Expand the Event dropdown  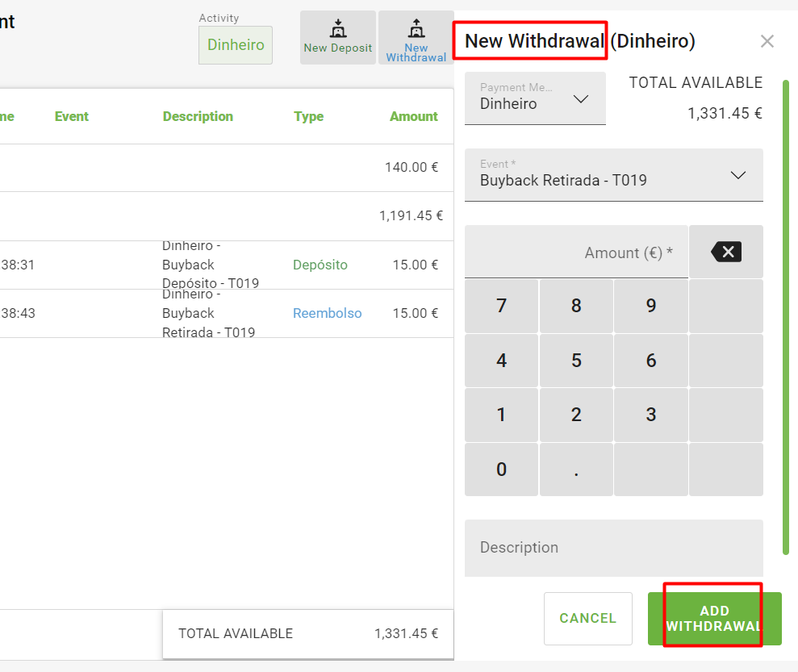(613, 175)
